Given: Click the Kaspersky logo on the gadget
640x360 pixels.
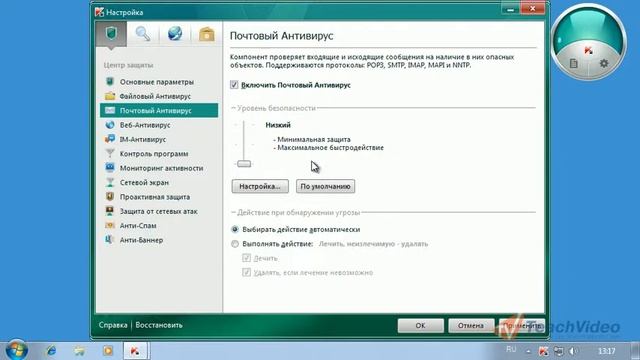Looking at the screenshot, I should point(588,51).
